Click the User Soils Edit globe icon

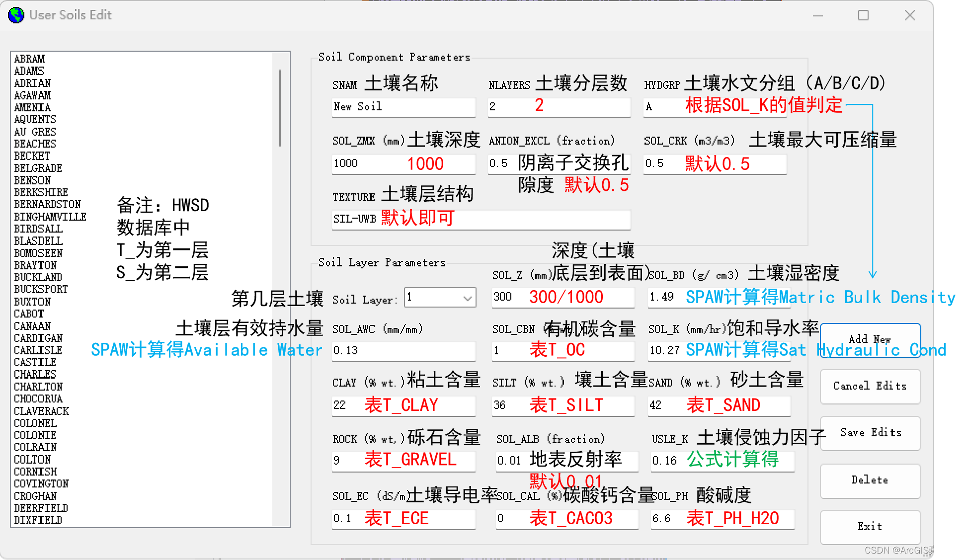pyautogui.click(x=16, y=15)
